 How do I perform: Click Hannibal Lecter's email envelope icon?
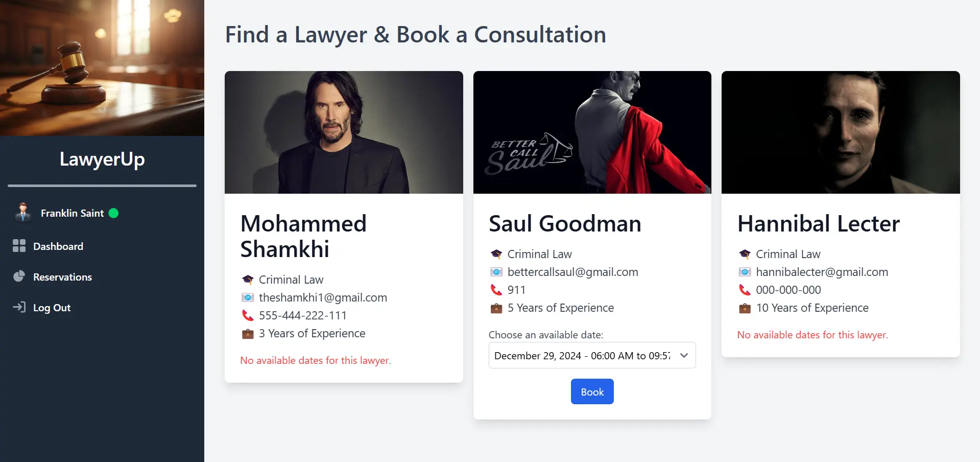(x=745, y=272)
